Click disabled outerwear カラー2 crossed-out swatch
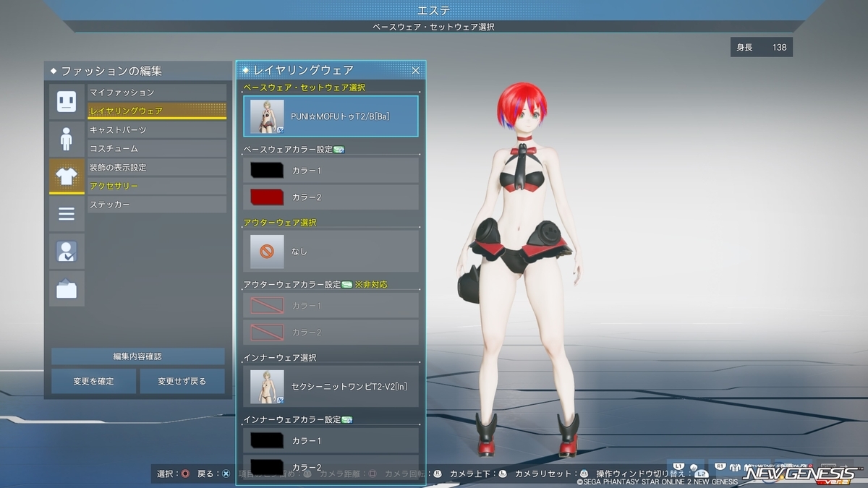The height and width of the screenshot is (488, 868). coord(266,333)
